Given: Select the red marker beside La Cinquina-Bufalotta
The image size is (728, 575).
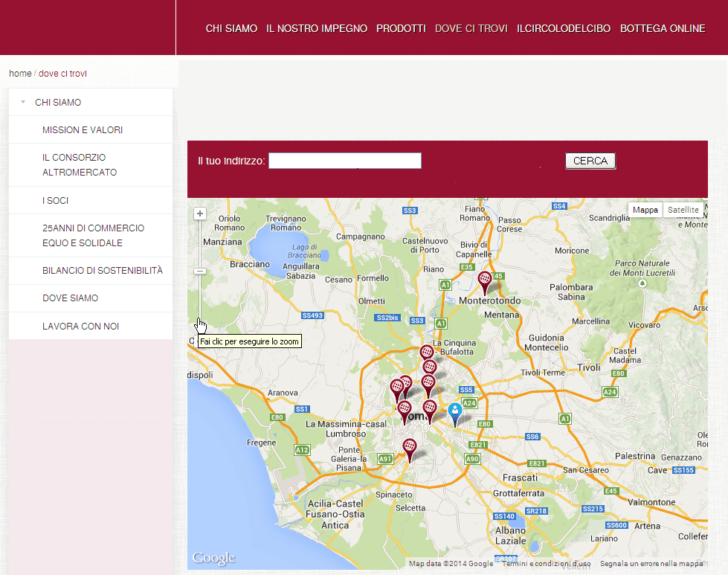Looking at the screenshot, I should pyautogui.click(x=427, y=353).
